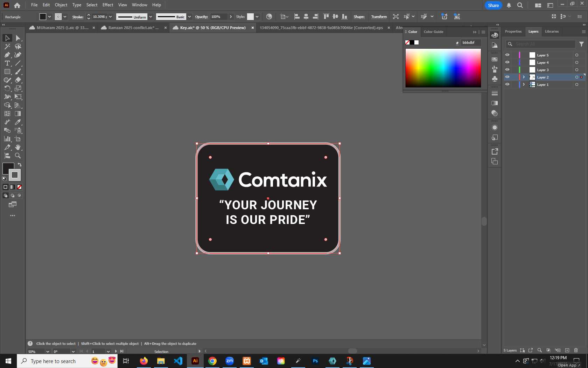Click Shape in the control bar
This screenshot has width=588, height=368.
point(359,16)
